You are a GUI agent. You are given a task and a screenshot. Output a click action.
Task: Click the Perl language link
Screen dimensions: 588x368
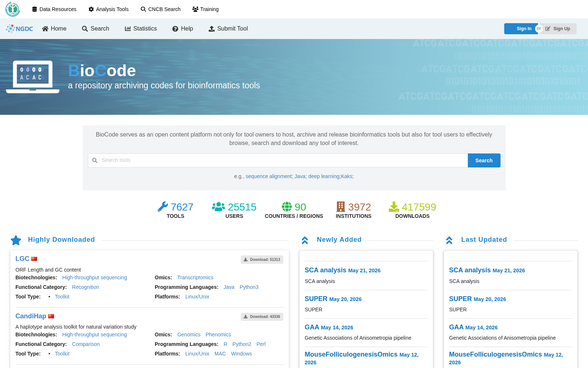(261, 344)
